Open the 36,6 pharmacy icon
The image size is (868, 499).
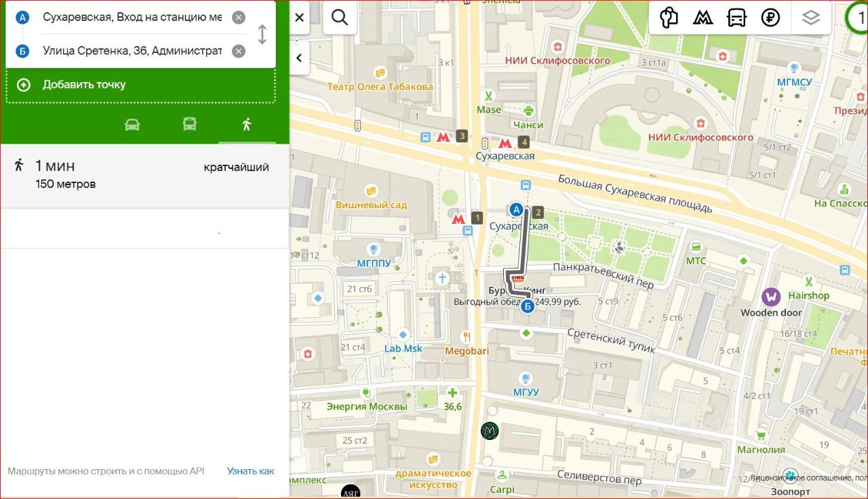(452, 392)
